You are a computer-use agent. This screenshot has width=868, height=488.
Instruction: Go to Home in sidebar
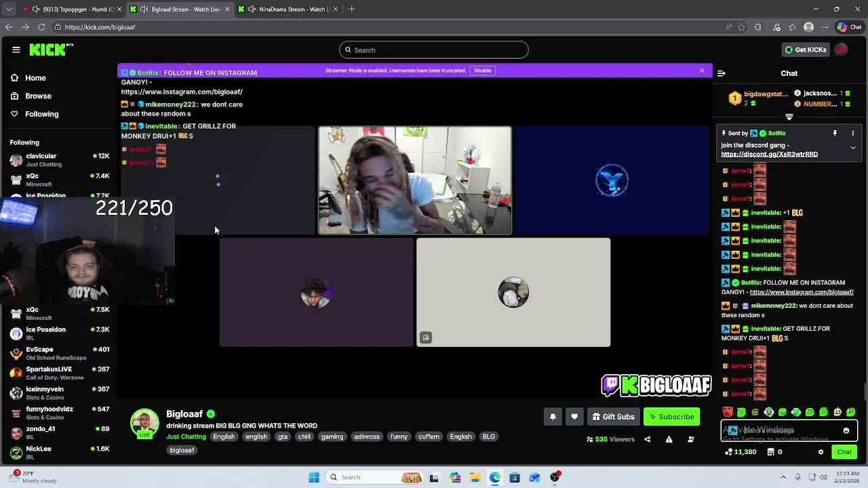coord(35,78)
